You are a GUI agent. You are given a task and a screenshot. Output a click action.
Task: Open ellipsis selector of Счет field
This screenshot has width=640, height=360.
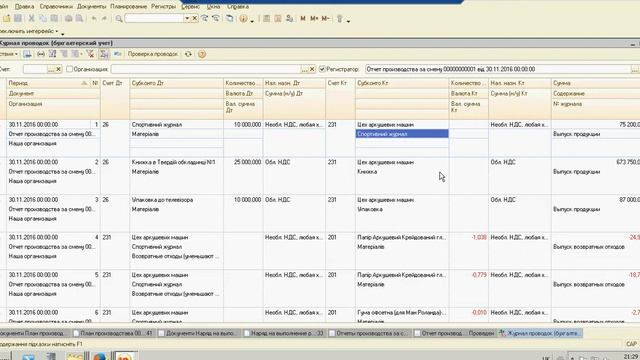tap(51, 69)
